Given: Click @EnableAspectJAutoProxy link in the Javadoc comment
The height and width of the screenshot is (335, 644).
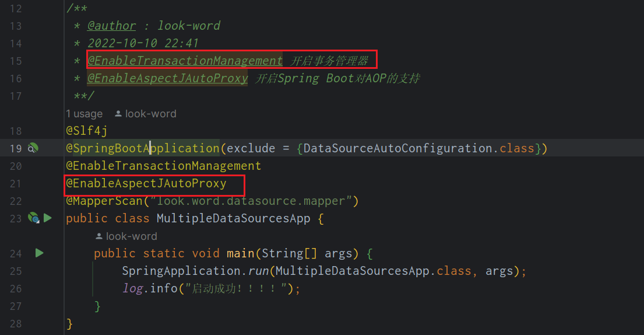Looking at the screenshot, I should [x=167, y=78].
